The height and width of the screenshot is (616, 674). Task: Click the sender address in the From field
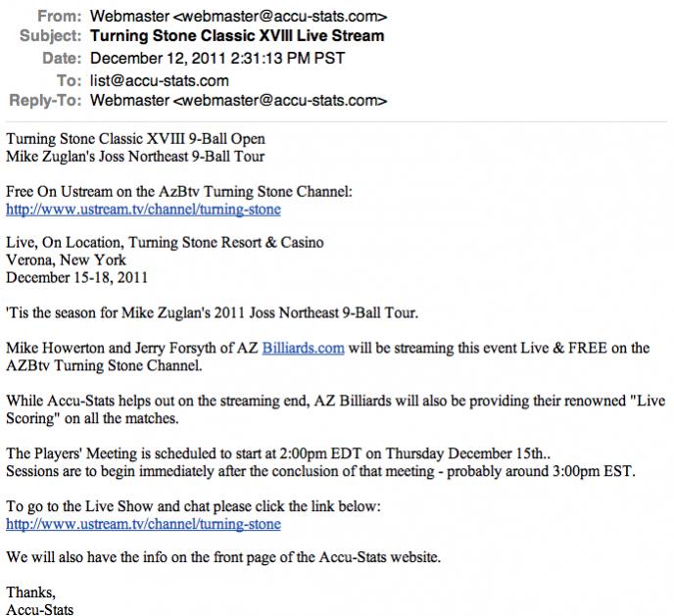(x=238, y=16)
